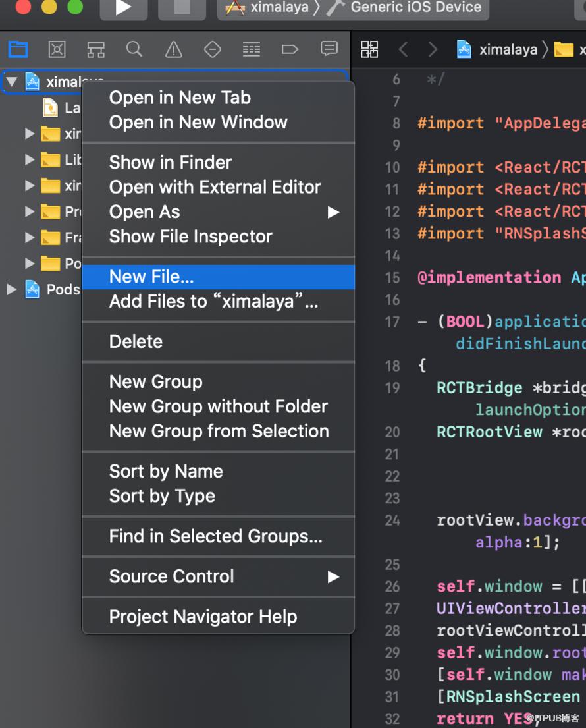Click the @implementation line of code

[x=502, y=277]
